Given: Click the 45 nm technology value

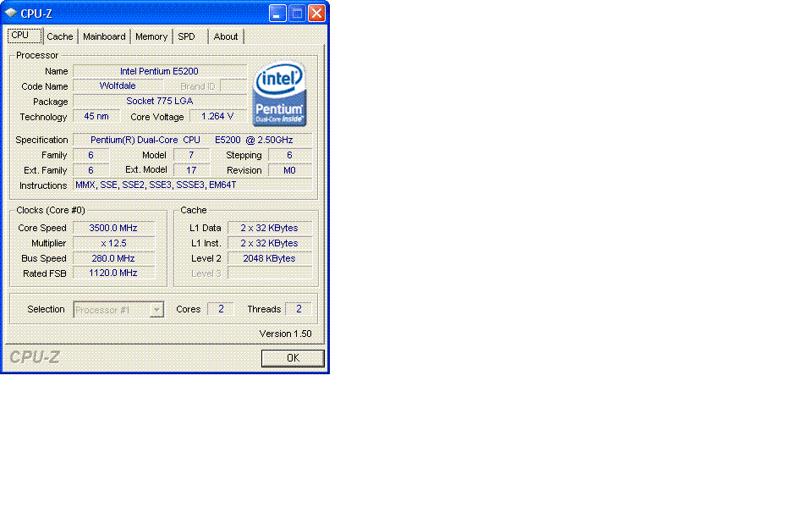Looking at the screenshot, I should coord(96,117).
